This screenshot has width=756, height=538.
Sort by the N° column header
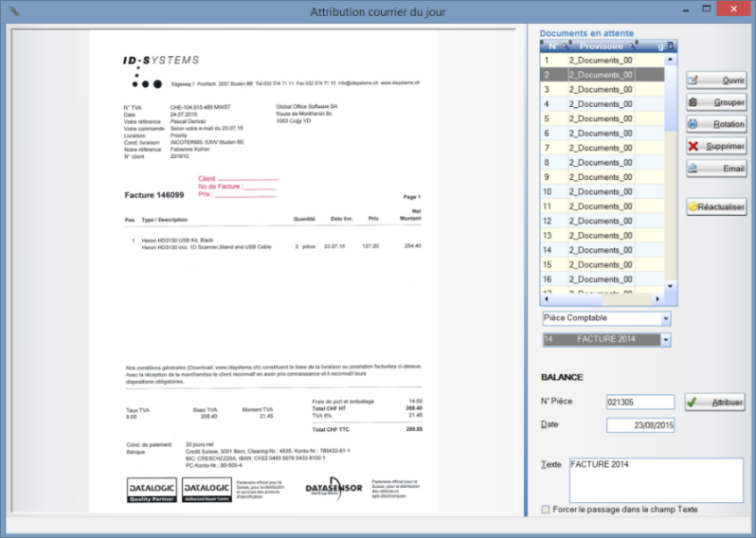click(x=553, y=46)
